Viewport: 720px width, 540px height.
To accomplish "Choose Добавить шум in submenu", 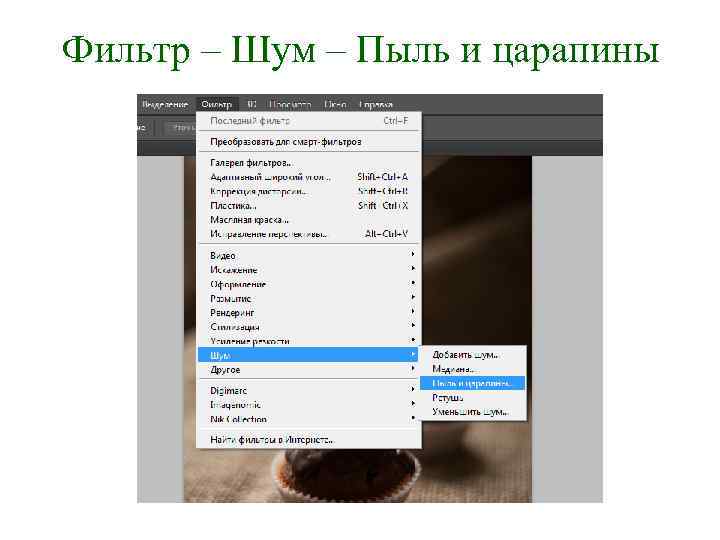I will pyautogui.click(x=473, y=355).
